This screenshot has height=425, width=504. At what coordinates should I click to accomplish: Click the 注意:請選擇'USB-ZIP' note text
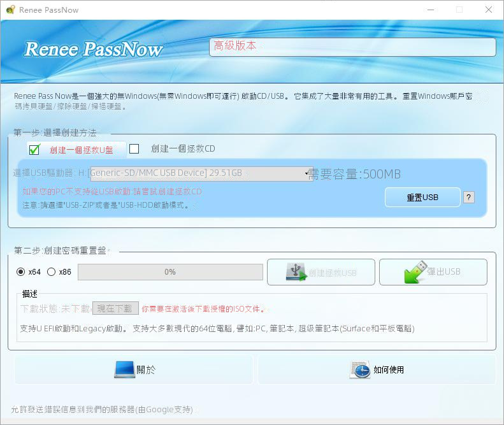coord(106,205)
